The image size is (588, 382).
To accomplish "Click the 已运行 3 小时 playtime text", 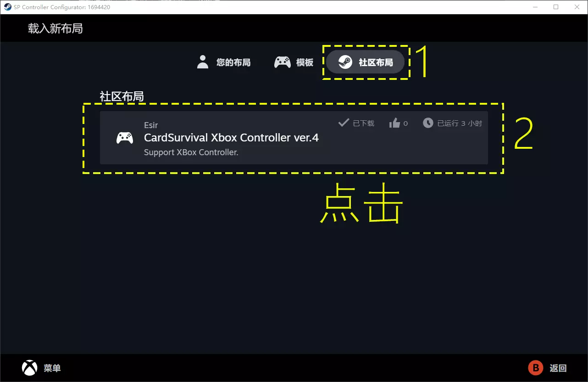I will pyautogui.click(x=460, y=124).
